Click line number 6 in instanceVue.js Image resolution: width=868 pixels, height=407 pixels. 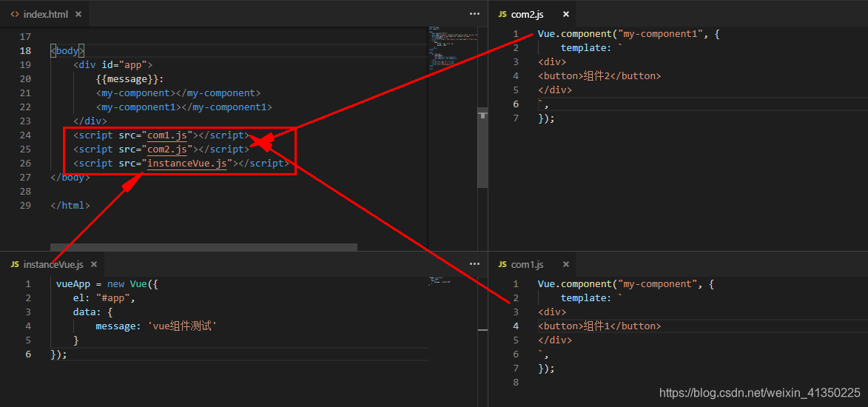(27, 354)
